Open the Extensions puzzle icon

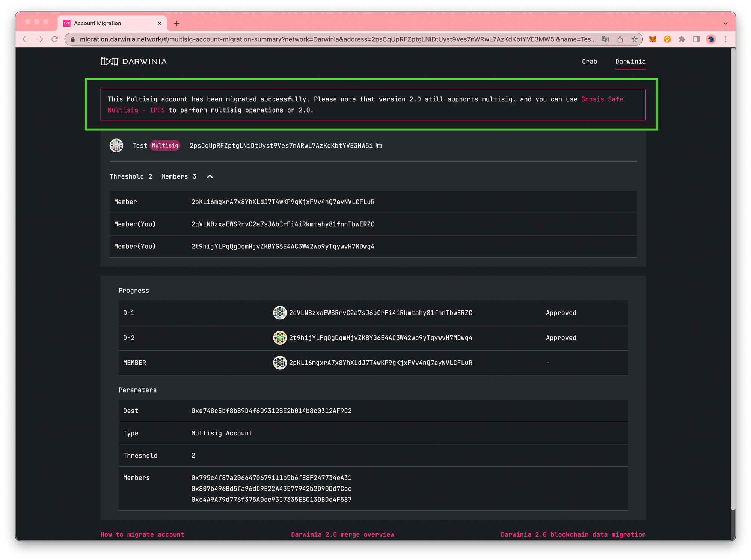pyautogui.click(x=682, y=39)
